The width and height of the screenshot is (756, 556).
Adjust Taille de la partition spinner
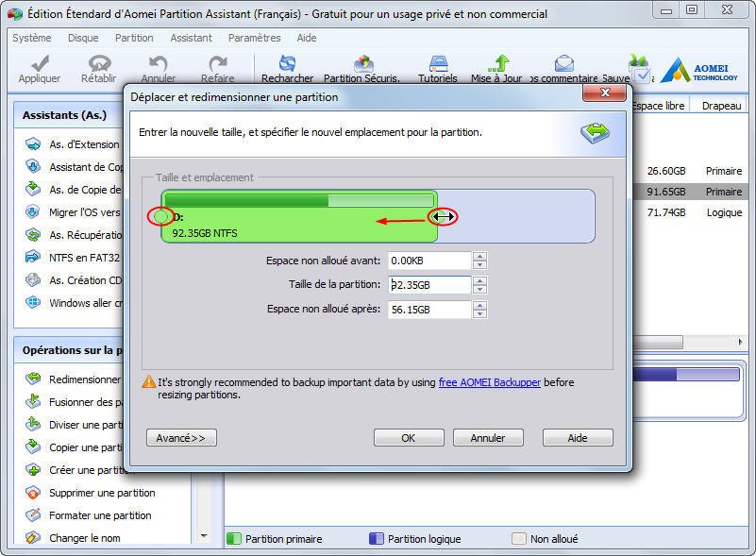click(x=479, y=285)
